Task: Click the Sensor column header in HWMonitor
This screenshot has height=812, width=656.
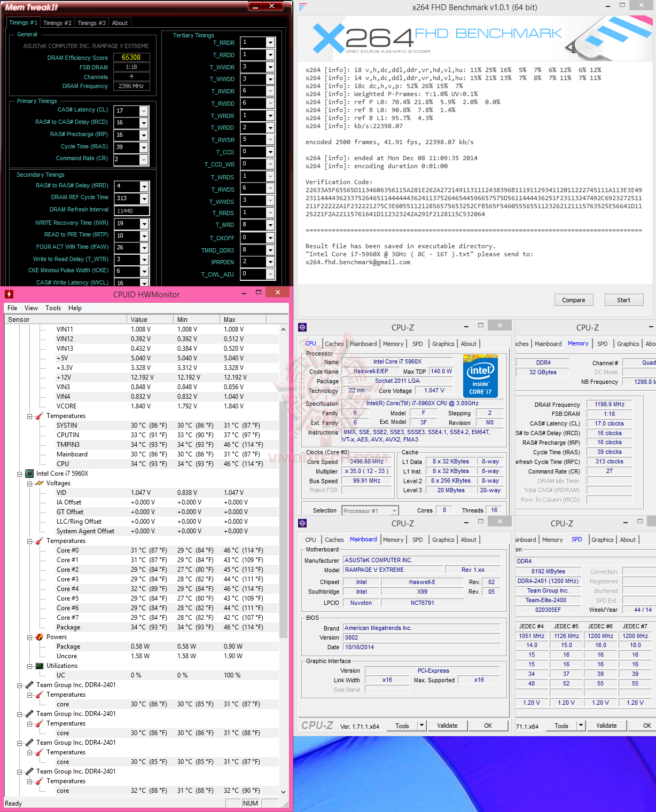Action: click(x=66, y=319)
